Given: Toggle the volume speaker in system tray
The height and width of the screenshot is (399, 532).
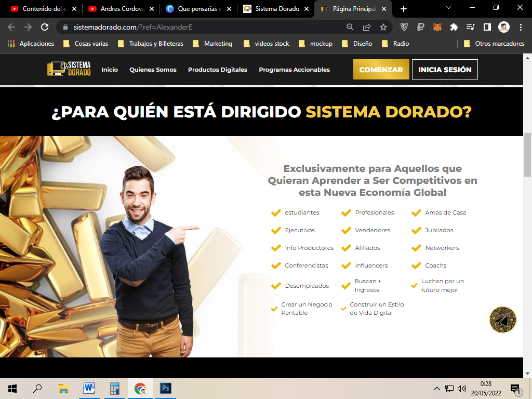Looking at the screenshot, I should [462, 388].
